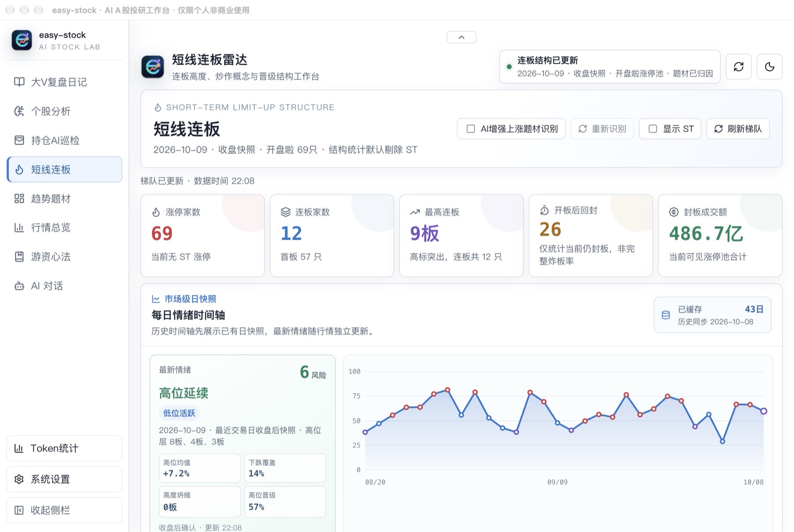This screenshot has width=794, height=532.
Task: Open 大V复盘日记 from sidebar
Action: pyautogui.click(x=65, y=82)
